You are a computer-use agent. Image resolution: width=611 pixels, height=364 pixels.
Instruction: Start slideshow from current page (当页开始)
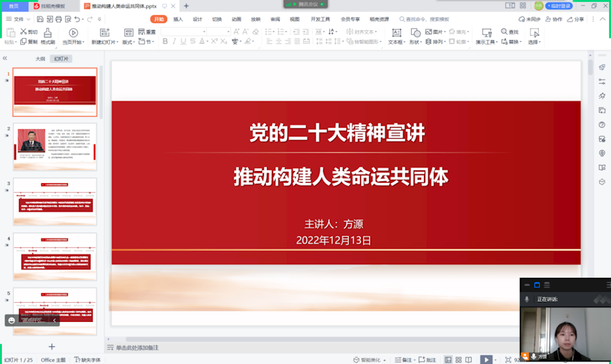pyautogui.click(x=73, y=34)
